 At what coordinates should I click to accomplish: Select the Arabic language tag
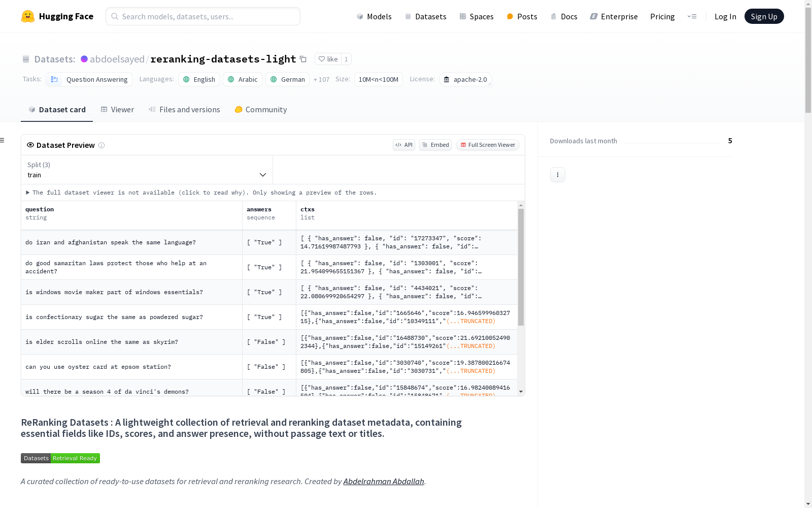[x=243, y=79]
